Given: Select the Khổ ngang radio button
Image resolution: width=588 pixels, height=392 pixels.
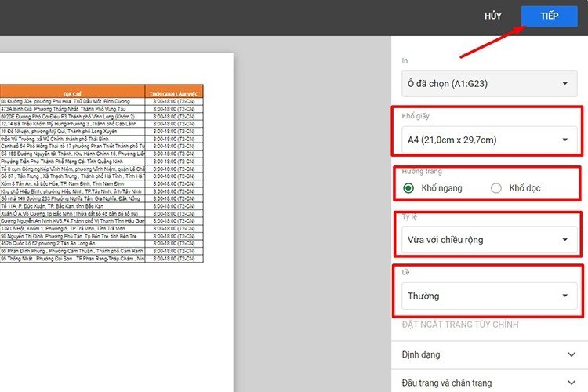Looking at the screenshot, I should 408,188.
